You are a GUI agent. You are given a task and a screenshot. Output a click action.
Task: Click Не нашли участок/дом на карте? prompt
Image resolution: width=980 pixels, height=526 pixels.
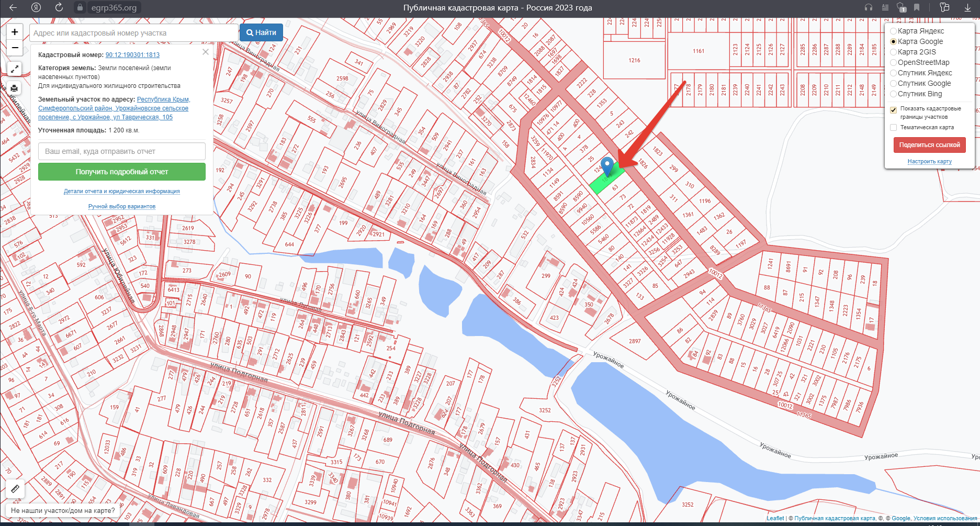(x=63, y=510)
